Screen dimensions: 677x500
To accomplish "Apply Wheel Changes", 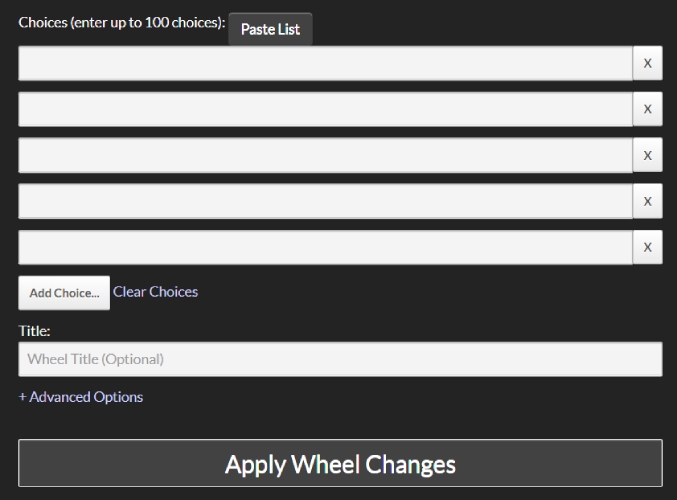I will pos(340,464).
